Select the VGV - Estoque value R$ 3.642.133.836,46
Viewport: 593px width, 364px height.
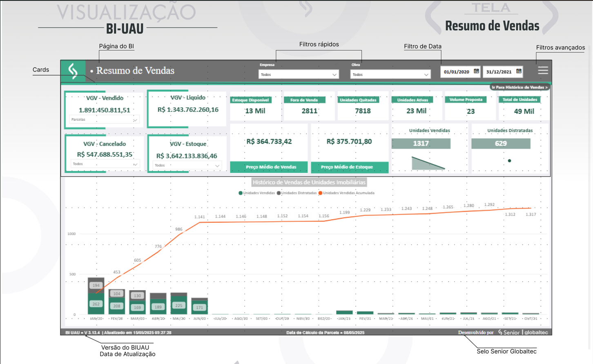187,156
